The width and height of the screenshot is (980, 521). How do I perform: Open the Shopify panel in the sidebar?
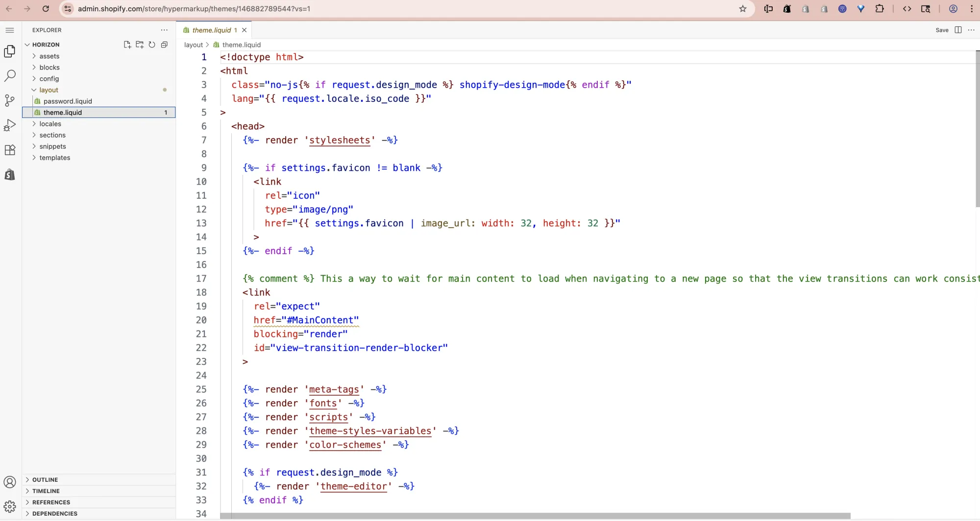coord(10,174)
